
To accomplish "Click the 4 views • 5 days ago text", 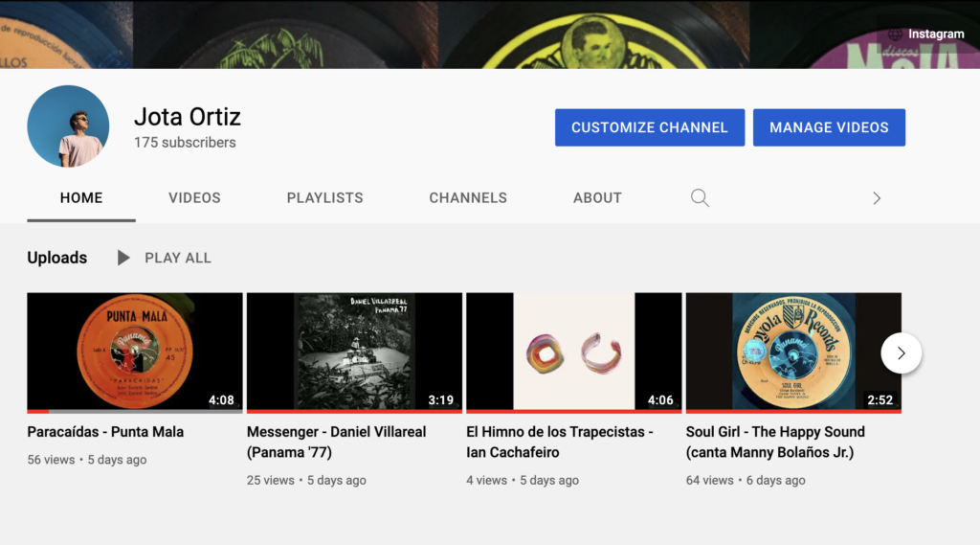I will pos(523,481).
